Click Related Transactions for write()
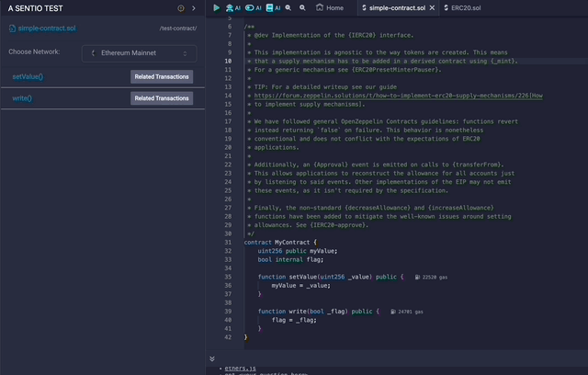This screenshot has height=375, width=588. [162, 97]
